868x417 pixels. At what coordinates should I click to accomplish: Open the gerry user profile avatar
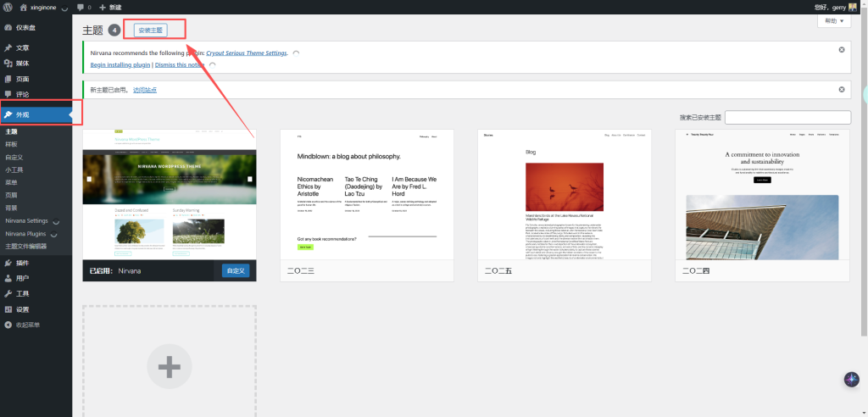click(x=853, y=7)
